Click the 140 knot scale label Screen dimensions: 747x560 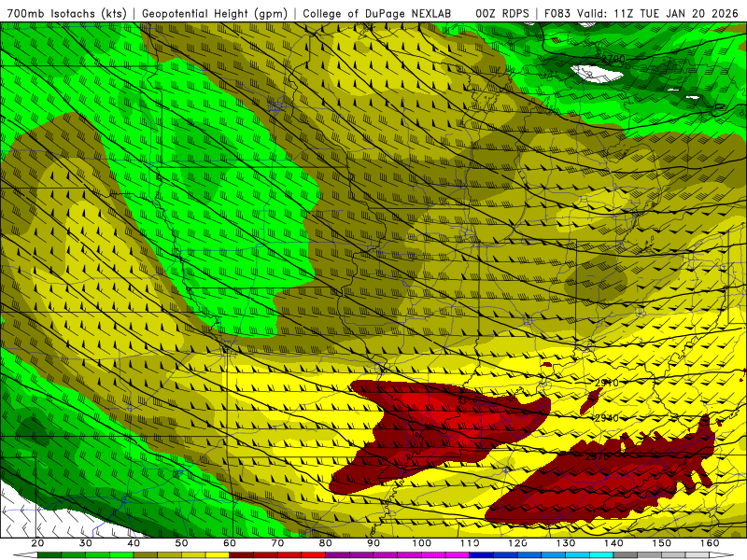point(613,543)
